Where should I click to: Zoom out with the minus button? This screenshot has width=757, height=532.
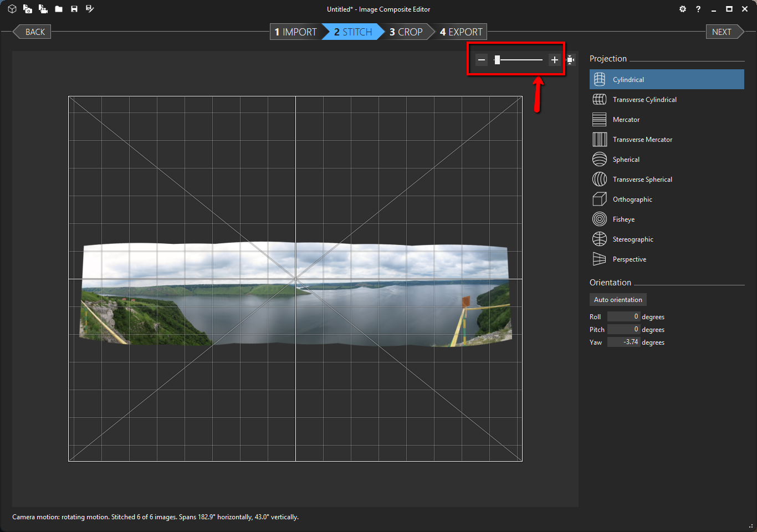pyautogui.click(x=482, y=60)
